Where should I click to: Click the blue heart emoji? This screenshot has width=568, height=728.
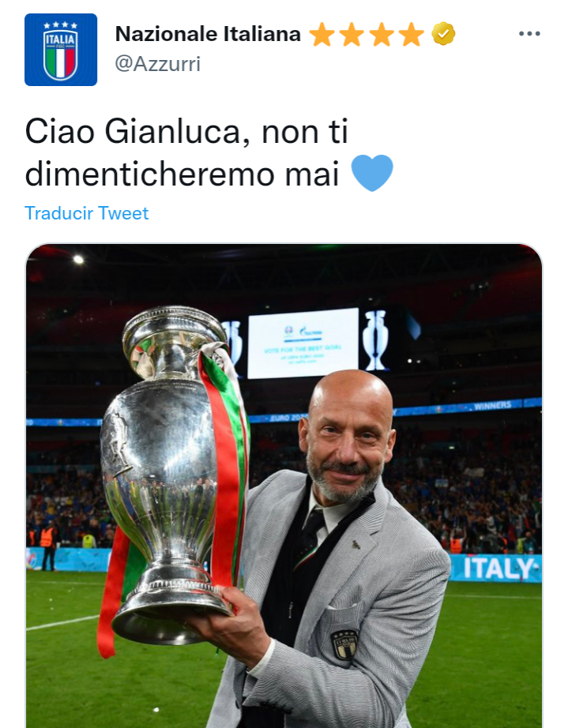372,173
